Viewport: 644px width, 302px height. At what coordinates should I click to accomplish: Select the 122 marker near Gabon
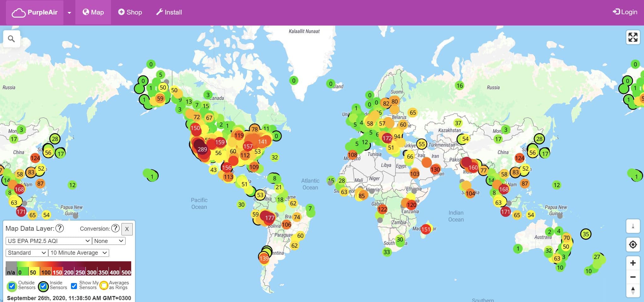click(x=382, y=209)
